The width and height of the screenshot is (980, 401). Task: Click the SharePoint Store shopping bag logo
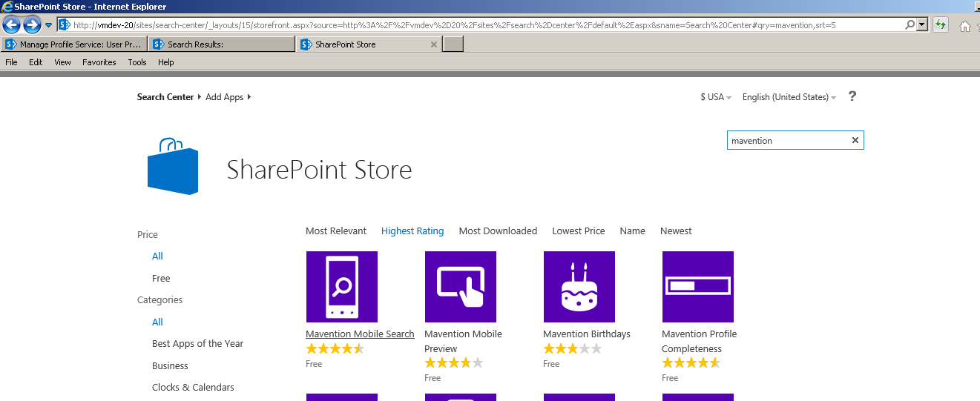click(x=173, y=166)
